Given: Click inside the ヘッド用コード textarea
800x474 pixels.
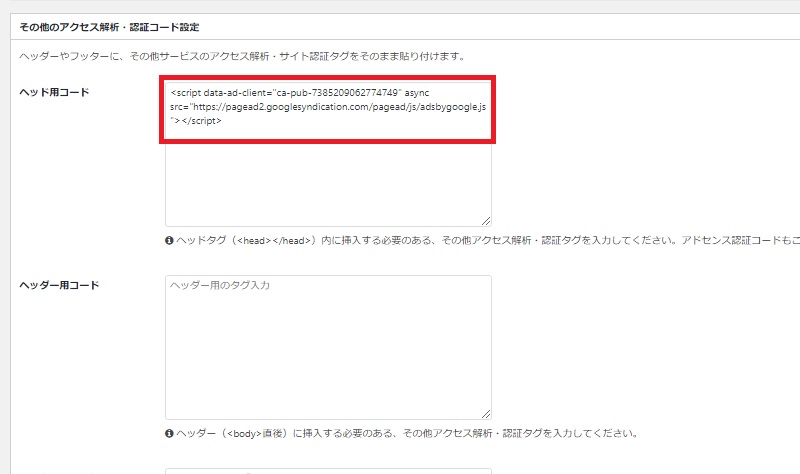Looking at the screenshot, I should (328, 153).
